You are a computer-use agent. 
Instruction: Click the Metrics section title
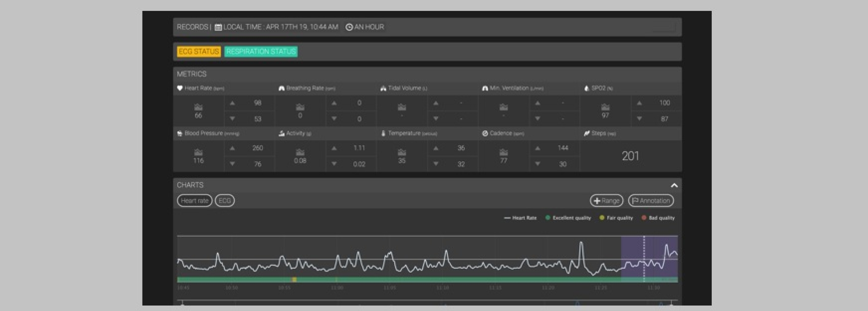point(192,74)
